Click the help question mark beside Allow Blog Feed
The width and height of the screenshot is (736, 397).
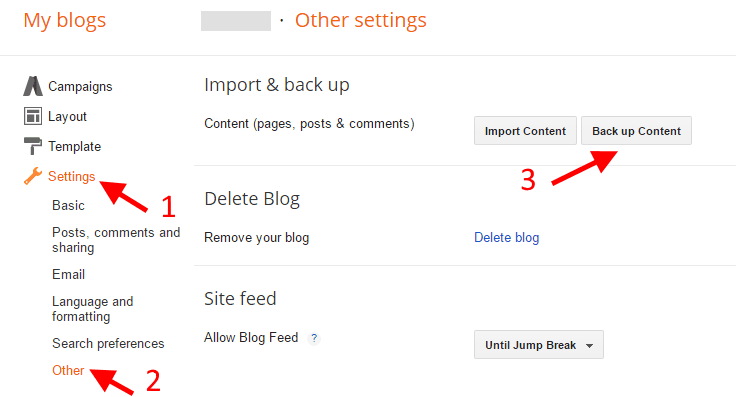tap(314, 338)
